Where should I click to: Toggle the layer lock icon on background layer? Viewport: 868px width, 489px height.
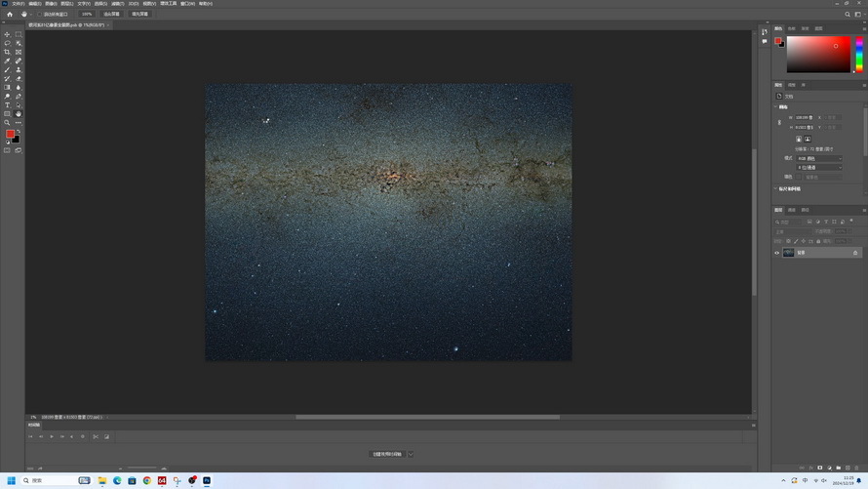point(855,253)
